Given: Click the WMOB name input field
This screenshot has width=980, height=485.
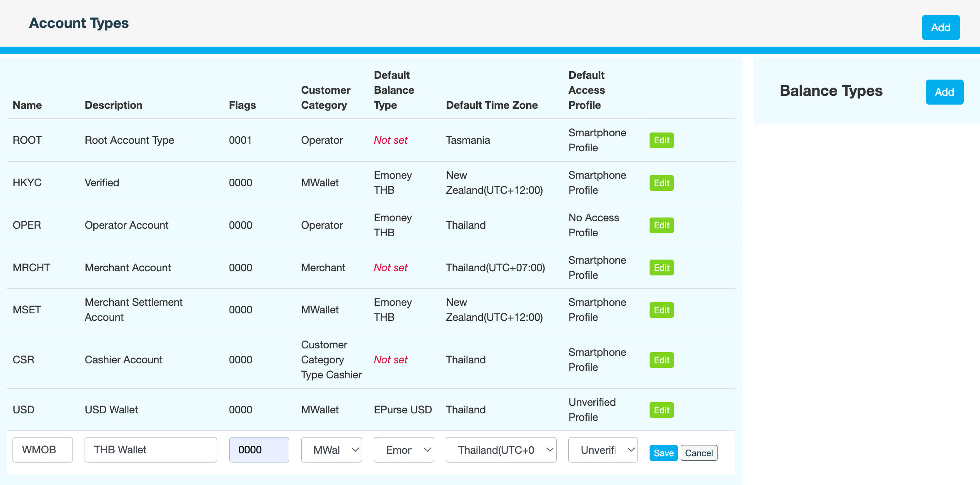Looking at the screenshot, I should point(42,450).
